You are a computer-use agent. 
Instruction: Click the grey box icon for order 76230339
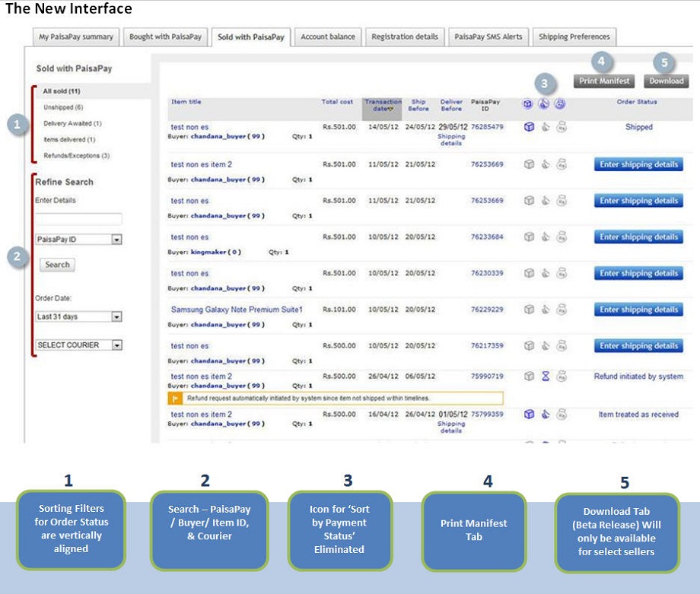529,273
